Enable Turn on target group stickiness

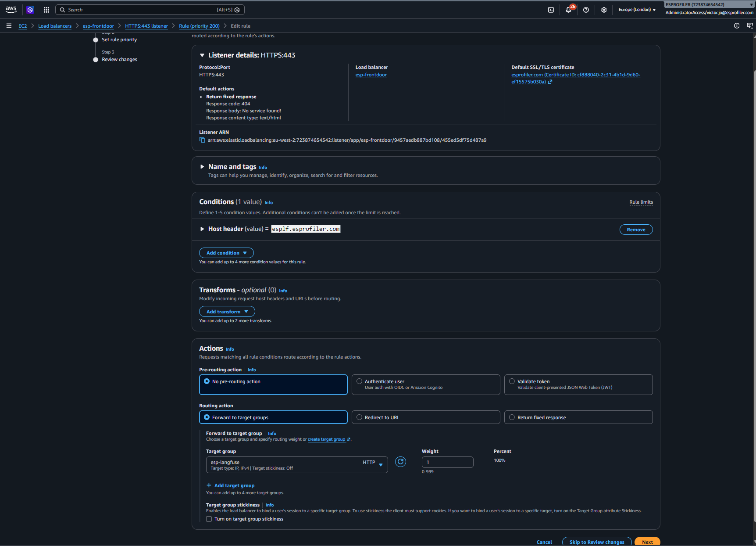pos(209,519)
